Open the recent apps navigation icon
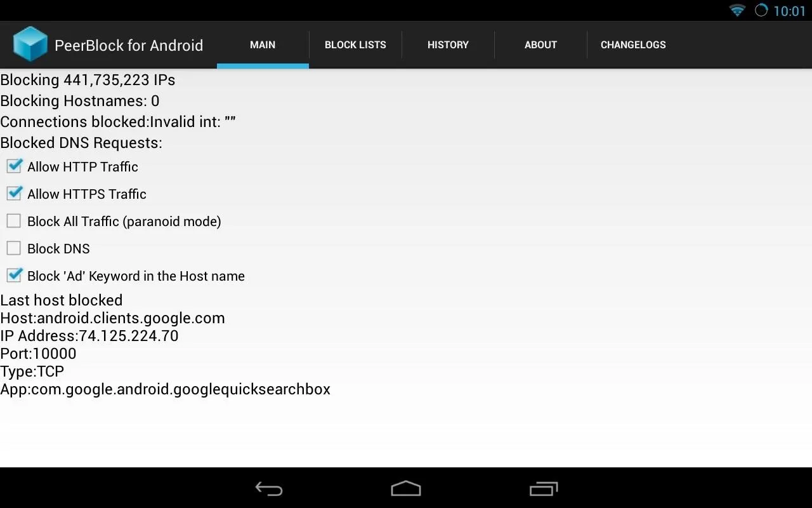The height and width of the screenshot is (508, 812). (x=543, y=488)
